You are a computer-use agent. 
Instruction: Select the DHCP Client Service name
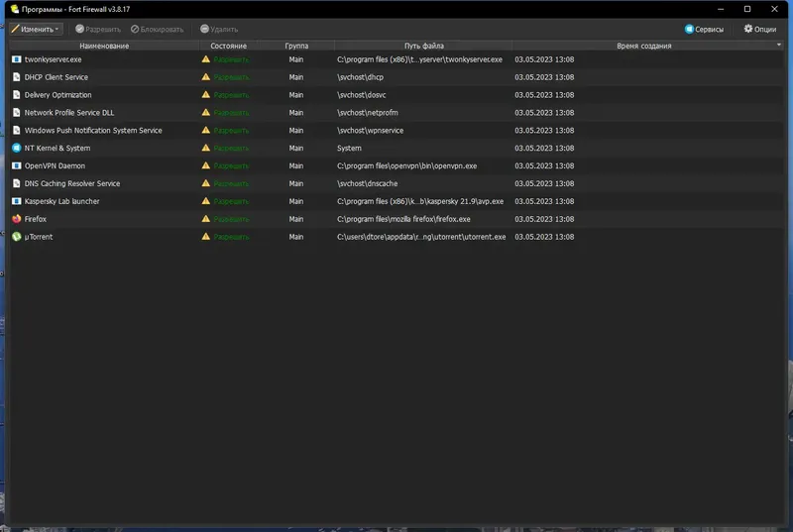[57, 77]
